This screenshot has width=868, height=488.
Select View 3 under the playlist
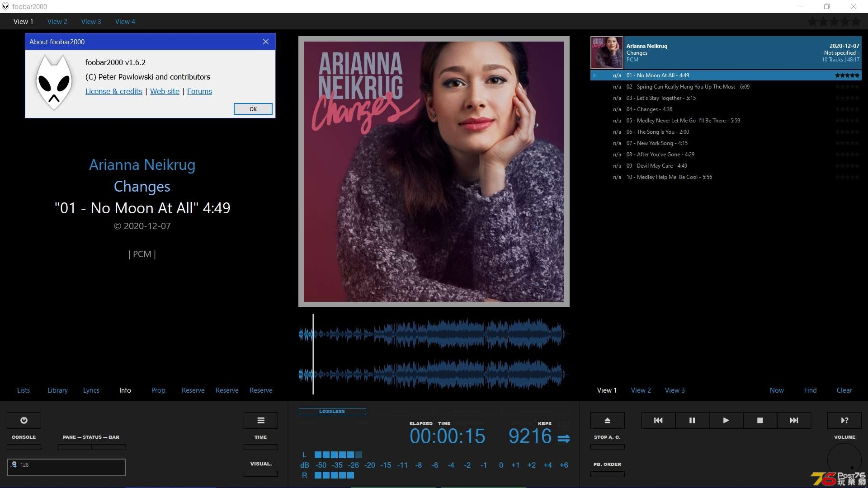point(675,390)
